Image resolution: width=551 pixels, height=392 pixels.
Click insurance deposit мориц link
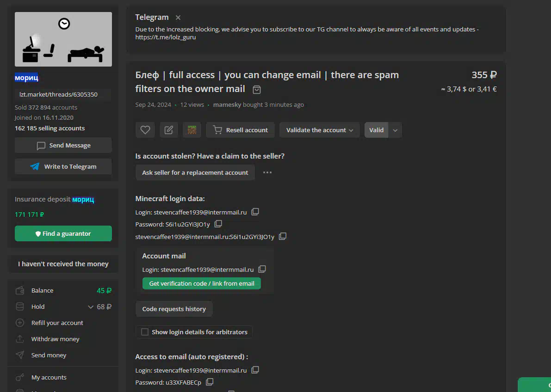(83, 200)
